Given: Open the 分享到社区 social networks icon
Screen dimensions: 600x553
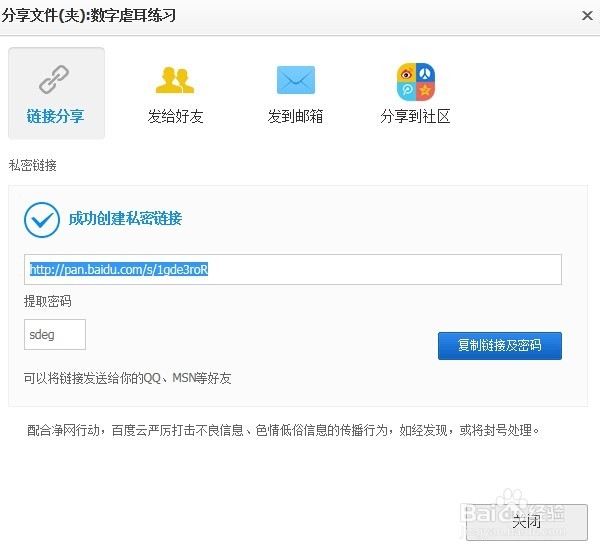Looking at the screenshot, I should [x=416, y=82].
